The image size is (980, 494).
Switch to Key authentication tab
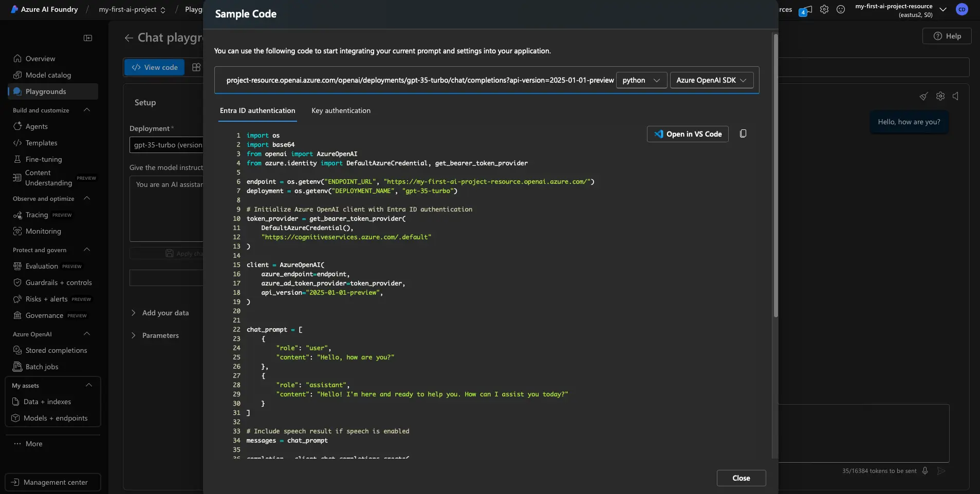(x=341, y=110)
